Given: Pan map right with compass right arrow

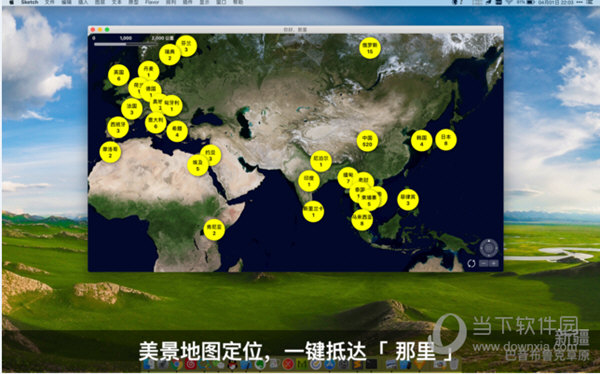Looking at the screenshot, I should [x=496, y=248].
